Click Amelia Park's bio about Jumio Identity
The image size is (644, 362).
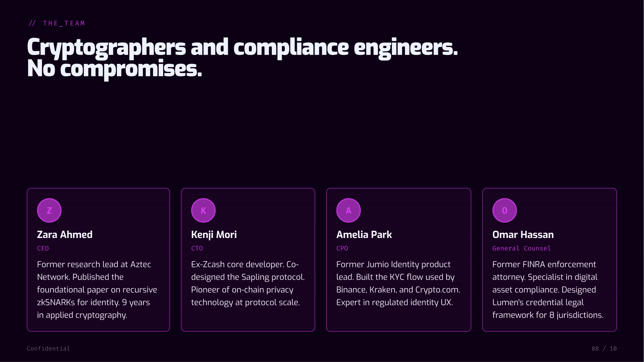click(x=398, y=283)
